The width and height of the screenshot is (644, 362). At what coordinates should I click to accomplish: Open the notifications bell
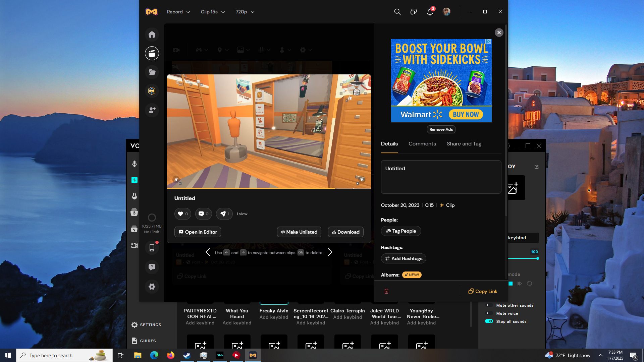(x=430, y=12)
